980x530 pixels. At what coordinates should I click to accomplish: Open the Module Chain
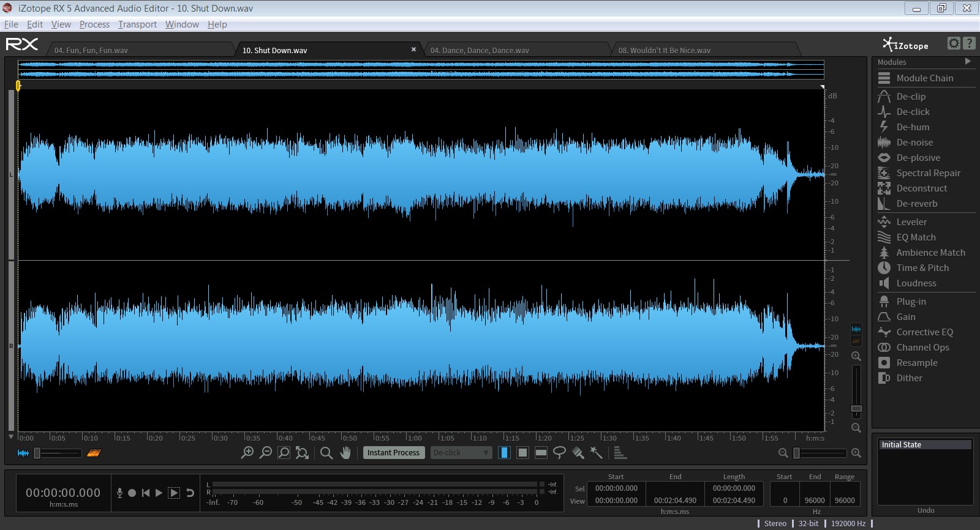point(925,78)
